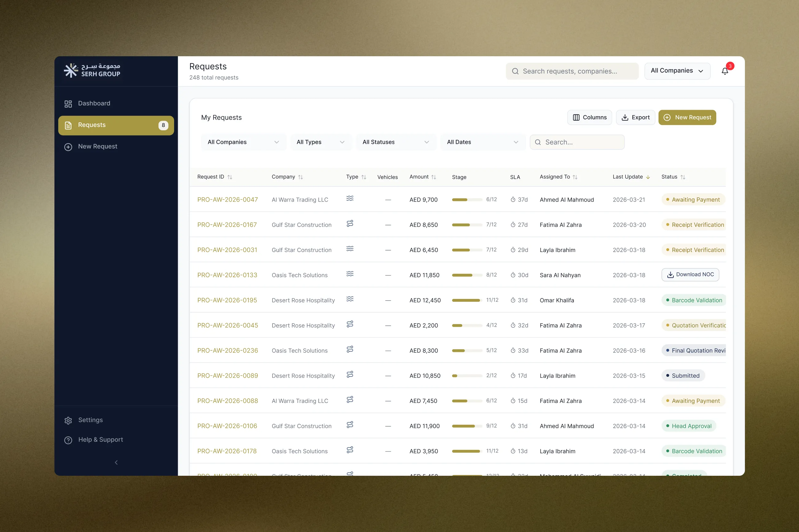Expand the All Companies table filter

244,142
